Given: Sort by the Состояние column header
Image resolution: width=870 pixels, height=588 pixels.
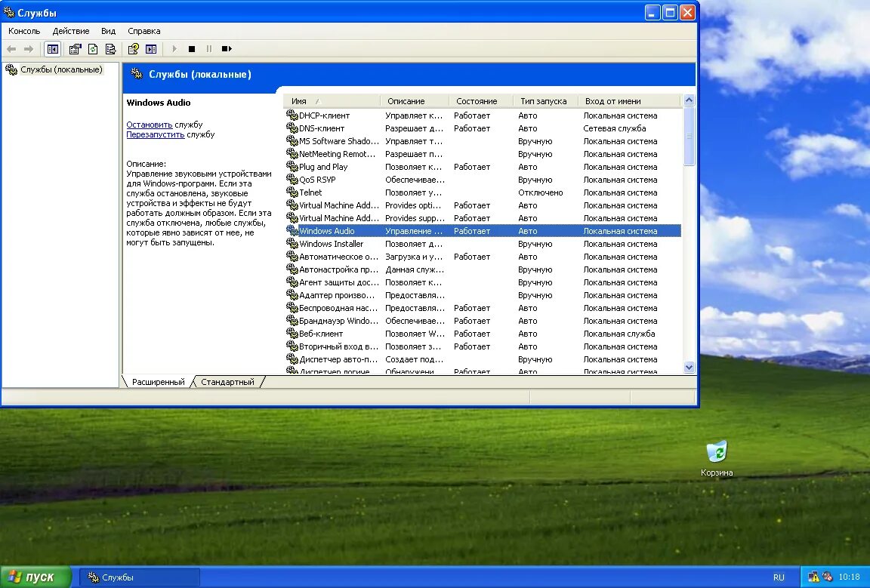Looking at the screenshot, I should [x=480, y=101].
